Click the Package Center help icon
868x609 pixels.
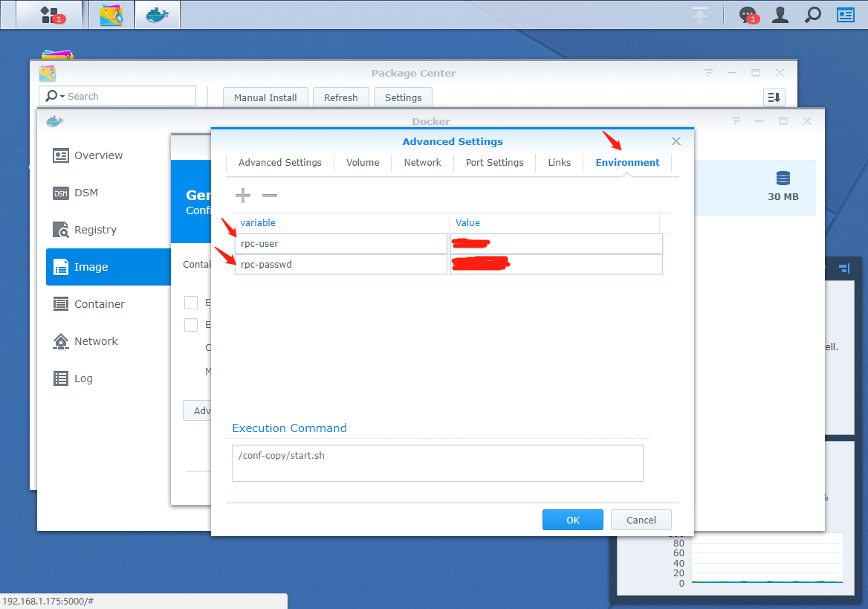click(708, 73)
